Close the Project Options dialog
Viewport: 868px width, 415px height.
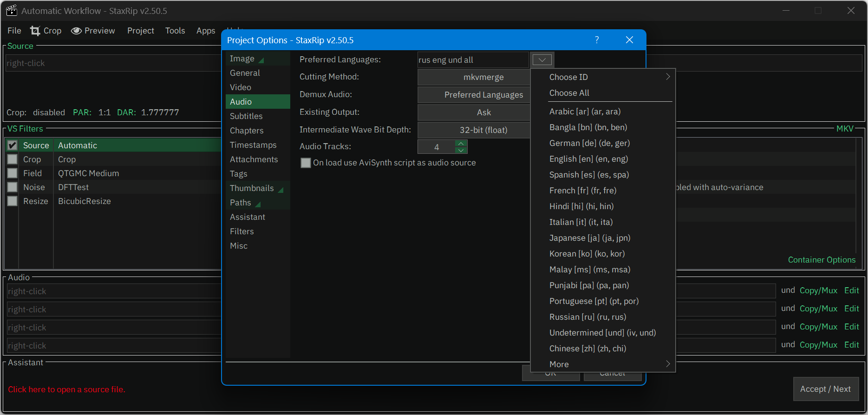(629, 40)
